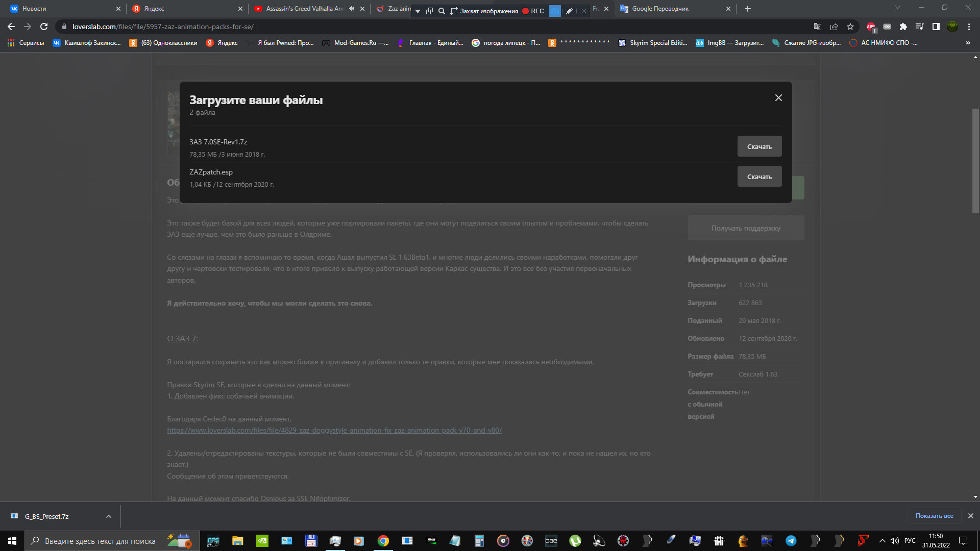
Task: Open the Windows Start menu
Action: (x=12, y=541)
